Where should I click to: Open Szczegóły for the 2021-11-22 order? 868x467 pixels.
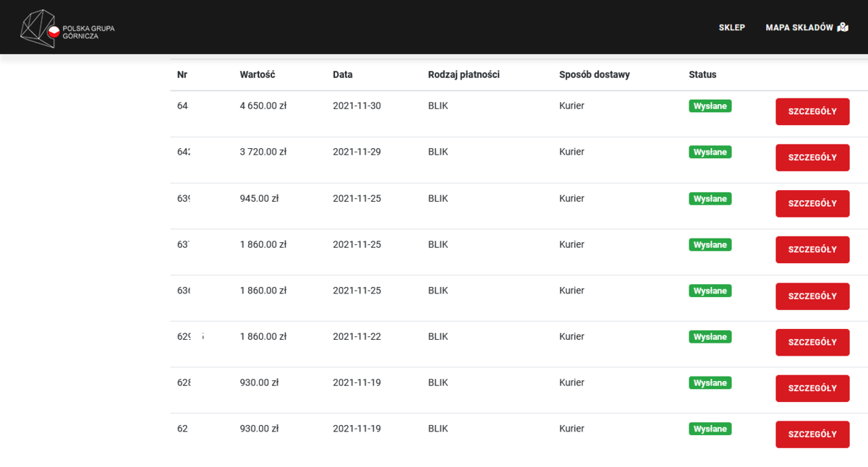pyautogui.click(x=812, y=342)
